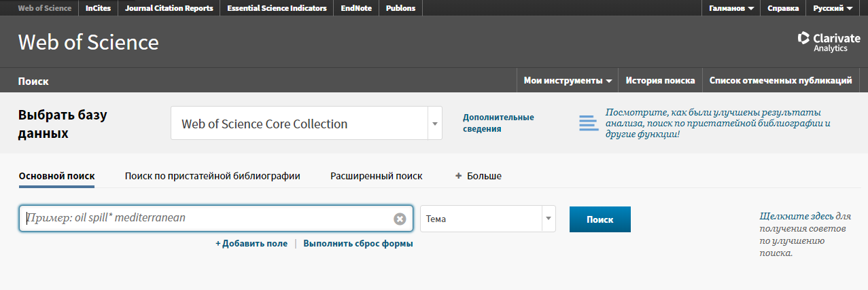
Task: Open the Русский language menu
Action: (x=833, y=8)
